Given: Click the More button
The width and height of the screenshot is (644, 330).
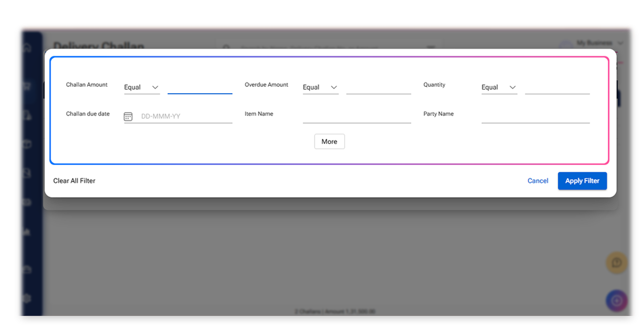Looking at the screenshot, I should click(x=329, y=142).
